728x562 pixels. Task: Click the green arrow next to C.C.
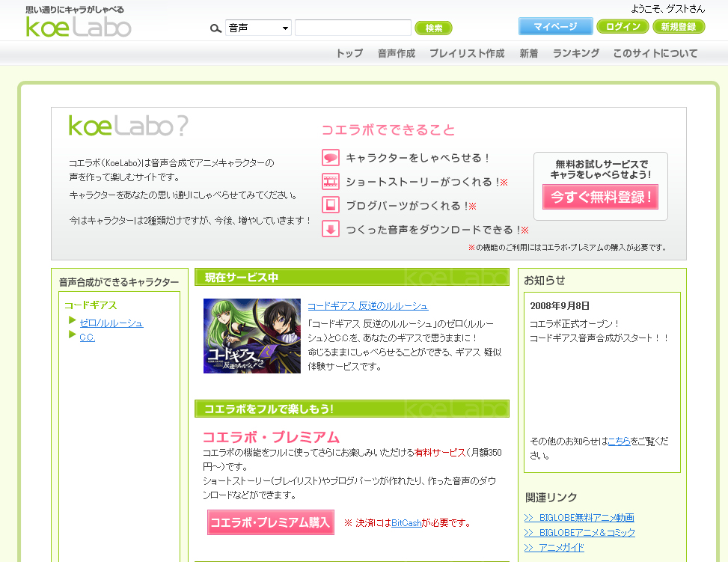(72, 335)
